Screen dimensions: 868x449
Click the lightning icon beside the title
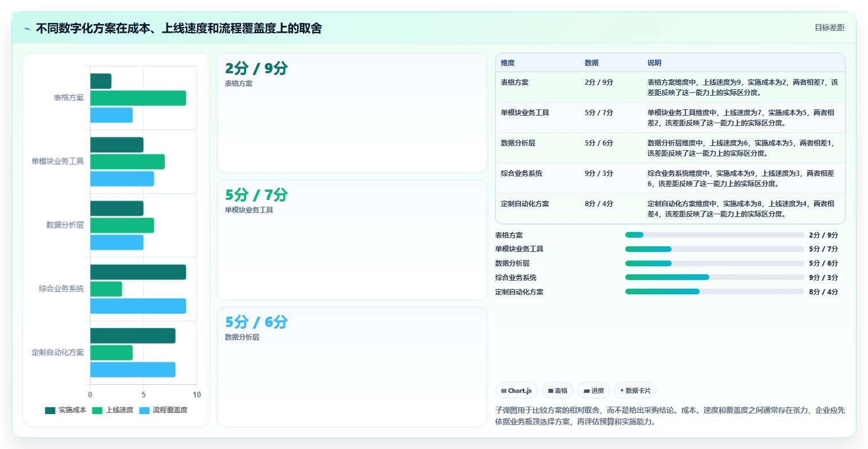point(27,29)
